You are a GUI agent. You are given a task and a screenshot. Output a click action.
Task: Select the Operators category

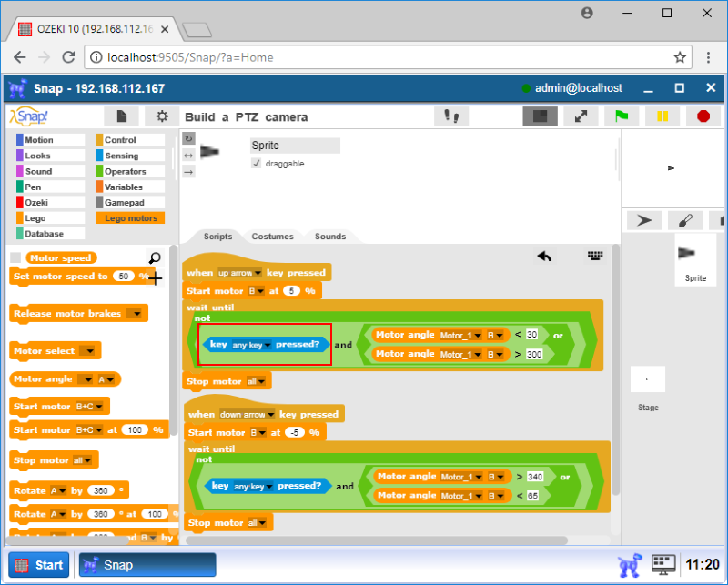coord(130,171)
